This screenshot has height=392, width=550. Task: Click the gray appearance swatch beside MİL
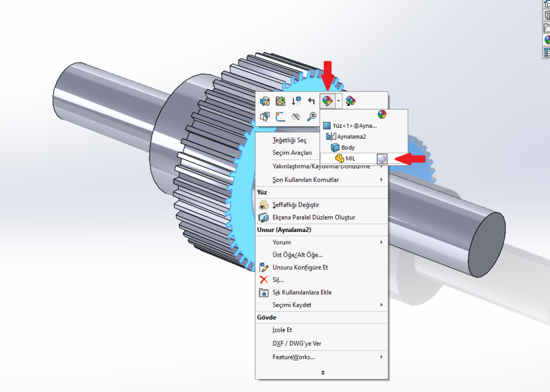pyautogui.click(x=381, y=158)
